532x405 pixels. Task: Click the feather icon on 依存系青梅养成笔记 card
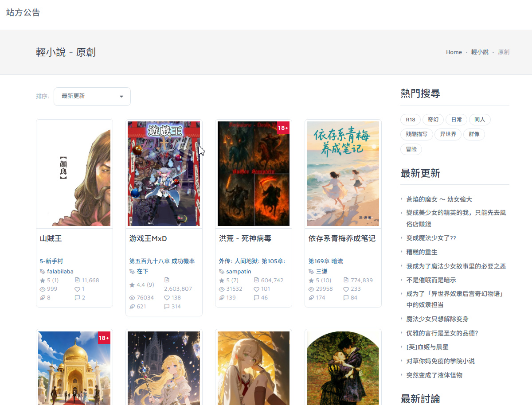(311, 298)
